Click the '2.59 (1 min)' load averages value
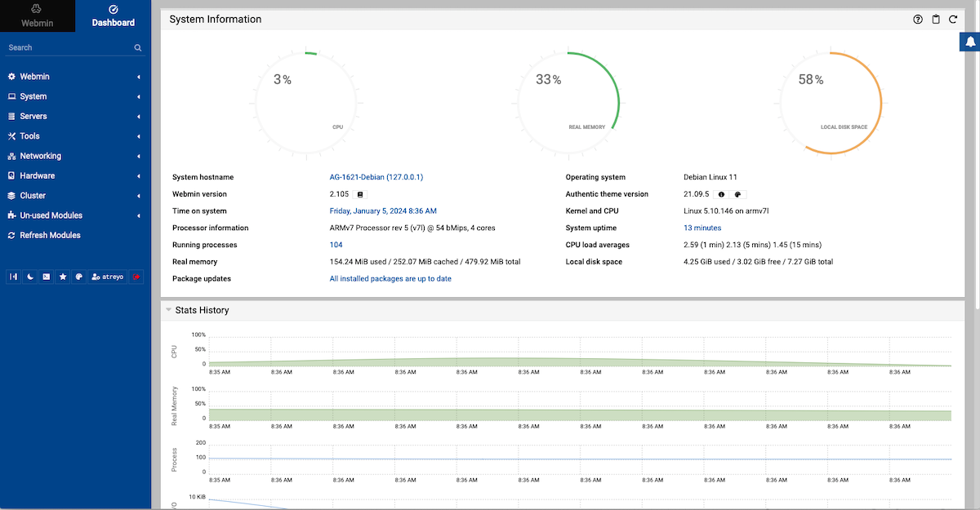 pos(752,245)
